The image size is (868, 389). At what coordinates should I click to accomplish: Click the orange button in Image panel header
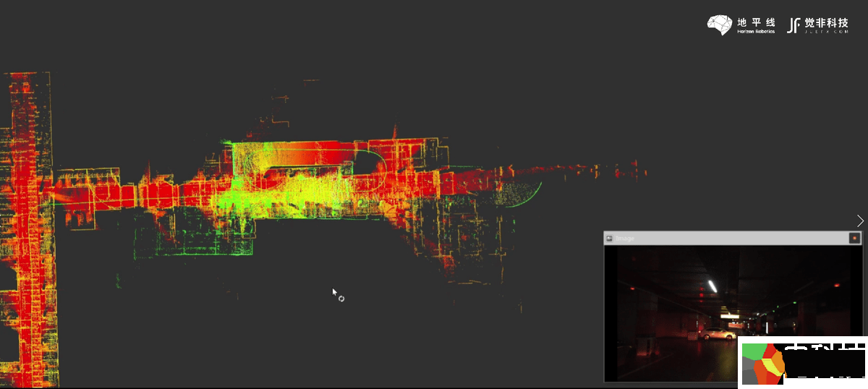[x=854, y=238]
